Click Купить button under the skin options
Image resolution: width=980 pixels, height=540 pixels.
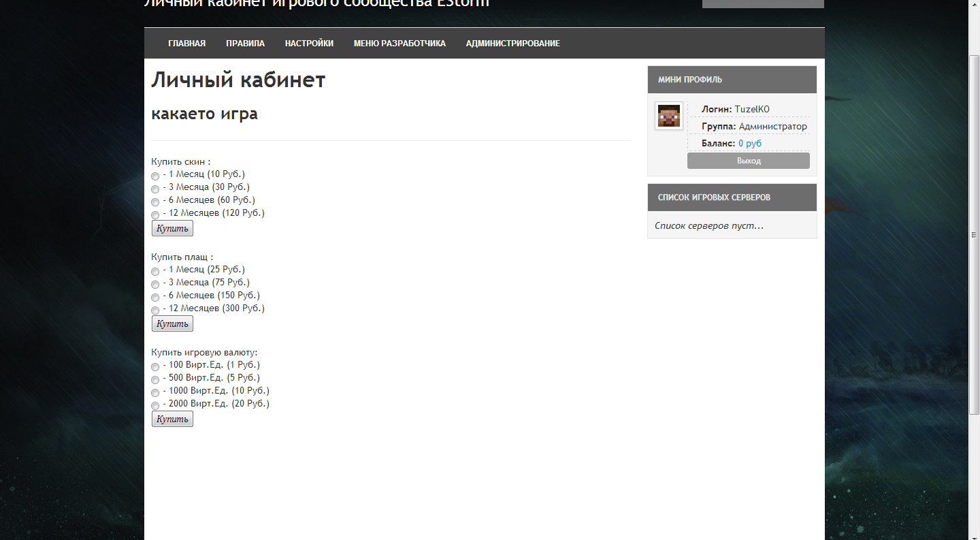[172, 228]
